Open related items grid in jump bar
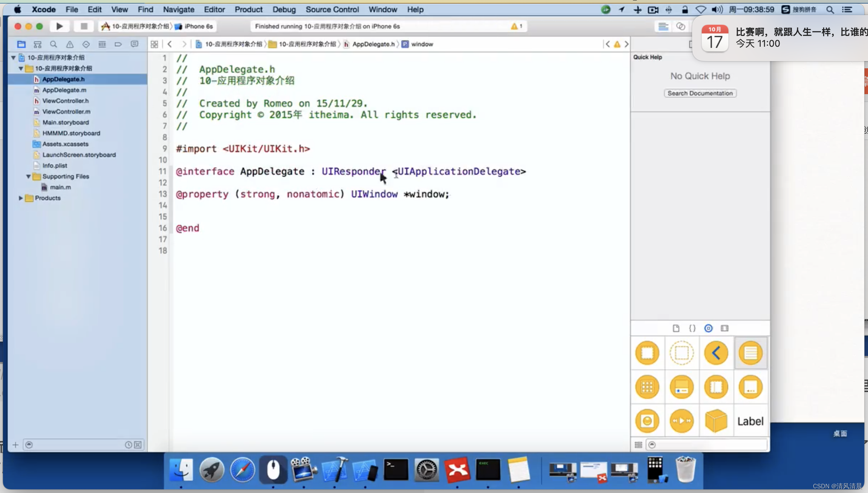Screen dimensions: 868x493 pyautogui.click(x=154, y=44)
